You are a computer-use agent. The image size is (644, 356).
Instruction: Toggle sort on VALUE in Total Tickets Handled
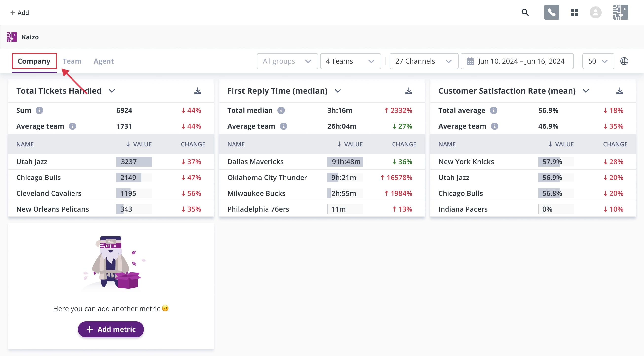point(139,144)
